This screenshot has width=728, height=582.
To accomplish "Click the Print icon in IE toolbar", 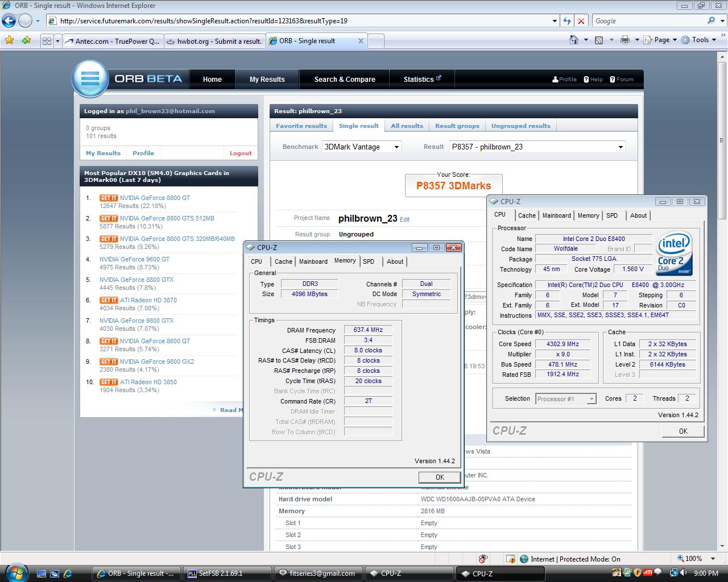I will click(x=625, y=40).
